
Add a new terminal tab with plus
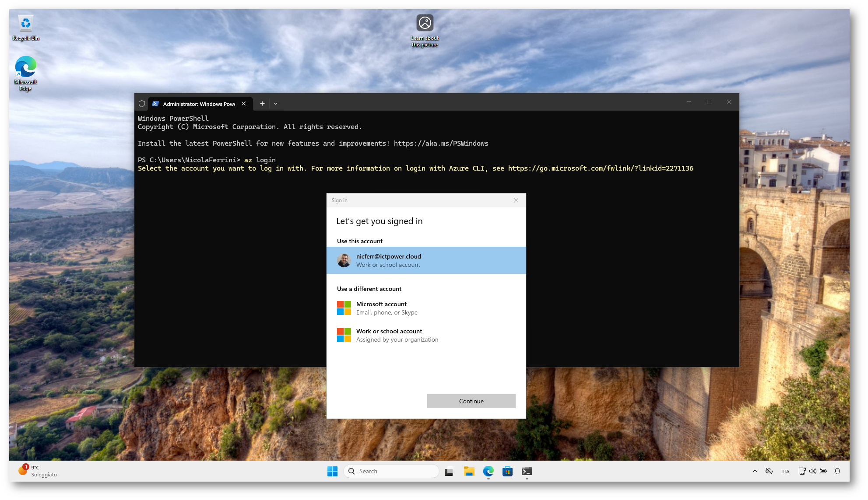[x=262, y=104]
